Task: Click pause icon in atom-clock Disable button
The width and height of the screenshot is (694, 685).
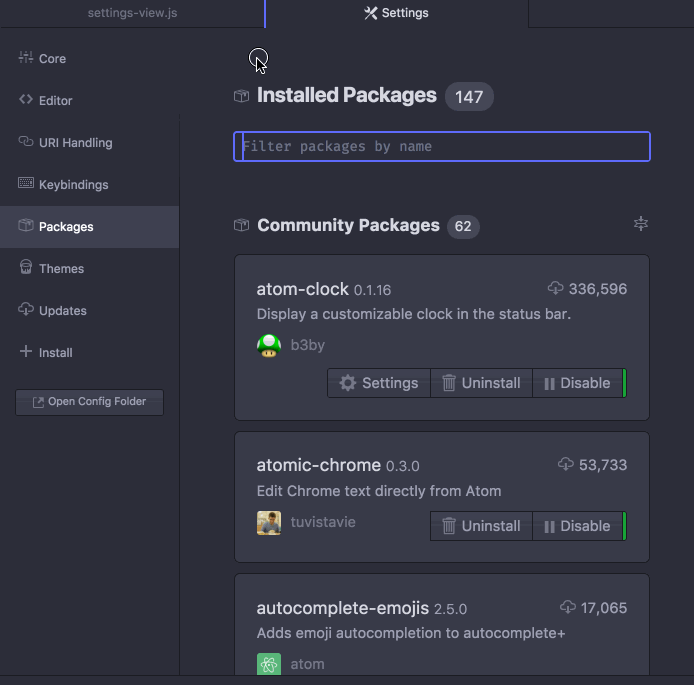Action: pyautogui.click(x=549, y=383)
